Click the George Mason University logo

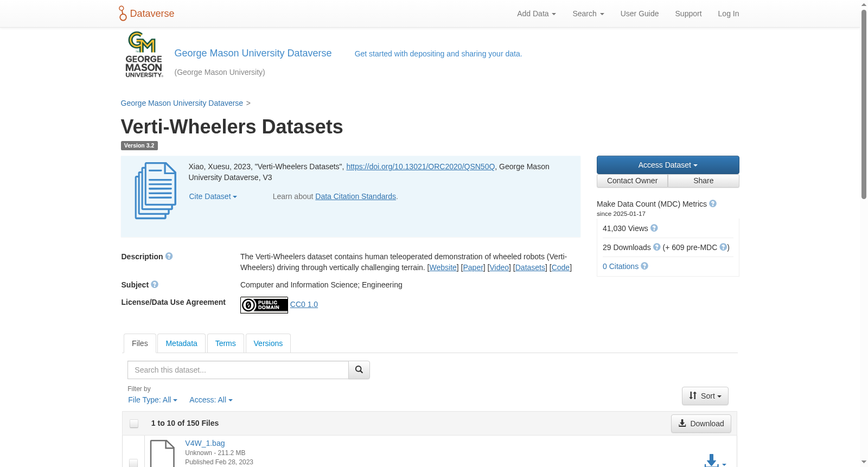click(x=144, y=55)
